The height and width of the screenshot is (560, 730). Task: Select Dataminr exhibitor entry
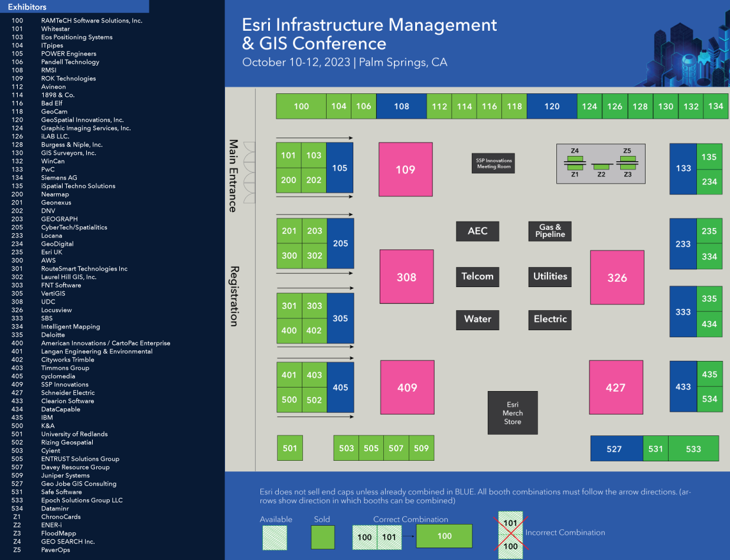click(55, 509)
